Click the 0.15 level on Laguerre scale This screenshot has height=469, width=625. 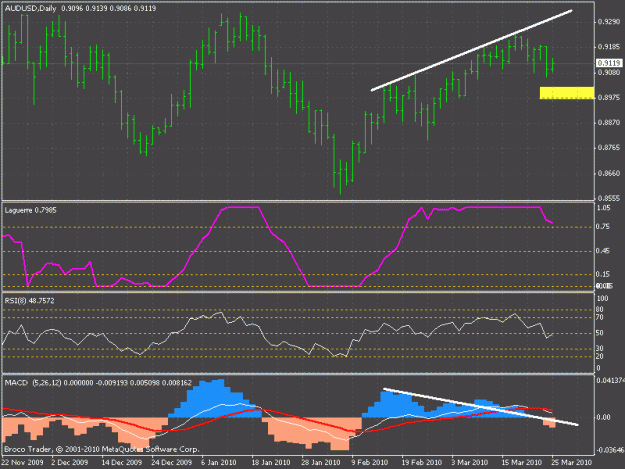click(x=603, y=274)
